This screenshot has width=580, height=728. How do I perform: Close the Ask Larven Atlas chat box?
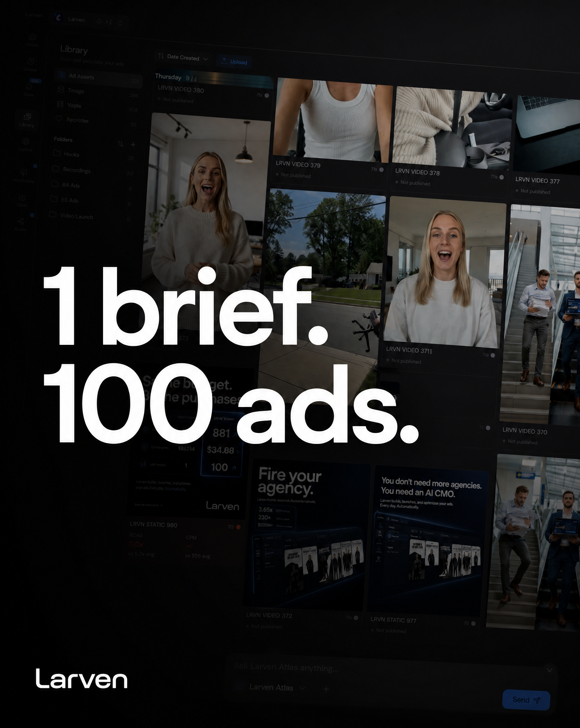549,670
